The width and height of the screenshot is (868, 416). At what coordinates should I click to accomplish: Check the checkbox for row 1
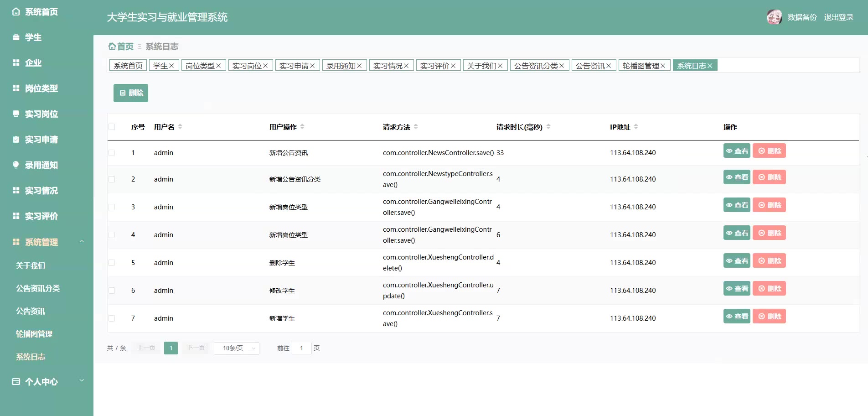pyautogui.click(x=112, y=153)
